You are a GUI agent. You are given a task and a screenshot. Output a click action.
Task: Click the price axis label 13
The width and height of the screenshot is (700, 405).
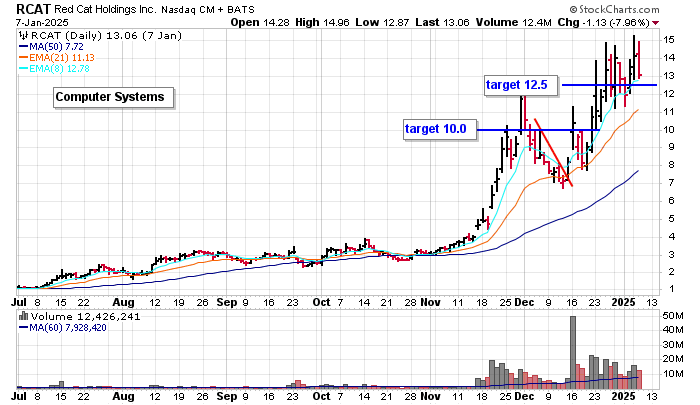point(668,75)
